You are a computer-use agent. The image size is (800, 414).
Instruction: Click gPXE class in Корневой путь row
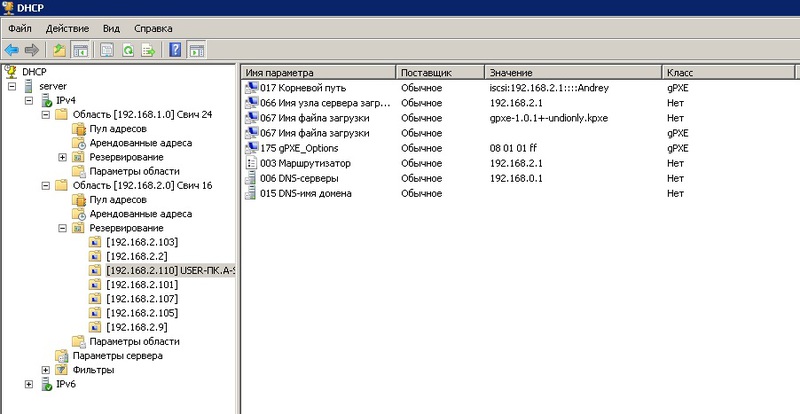pyautogui.click(x=678, y=88)
